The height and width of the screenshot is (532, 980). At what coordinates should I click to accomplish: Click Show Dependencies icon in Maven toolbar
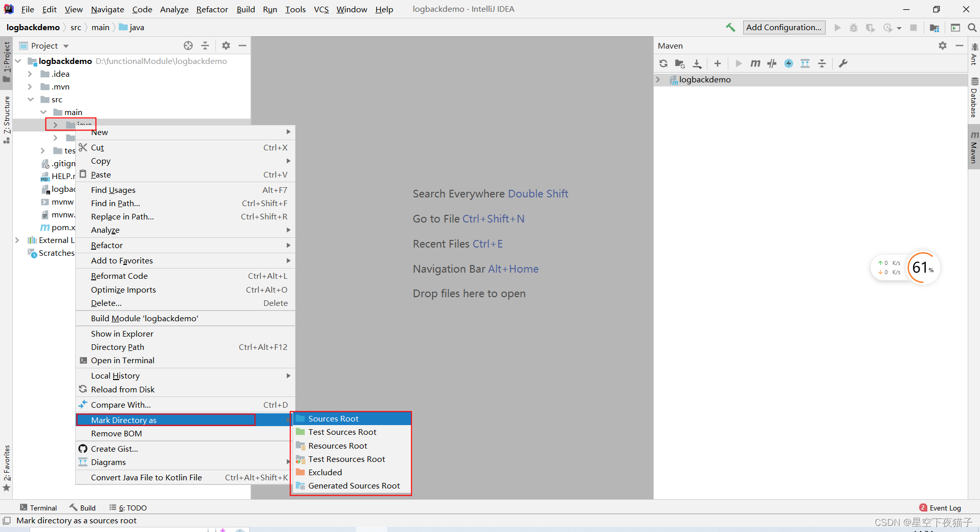pyautogui.click(x=805, y=63)
